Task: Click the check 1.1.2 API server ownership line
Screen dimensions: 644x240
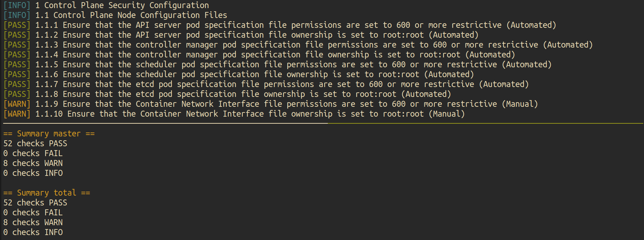Action: pyautogui.click(x=257, y=35)
